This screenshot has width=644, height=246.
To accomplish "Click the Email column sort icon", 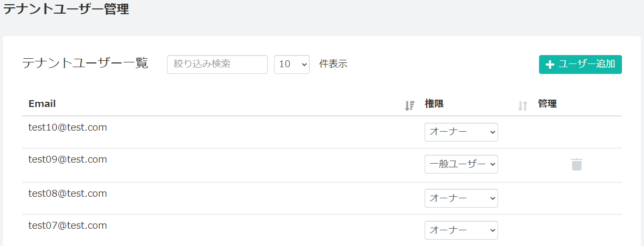I will [410, 105].
